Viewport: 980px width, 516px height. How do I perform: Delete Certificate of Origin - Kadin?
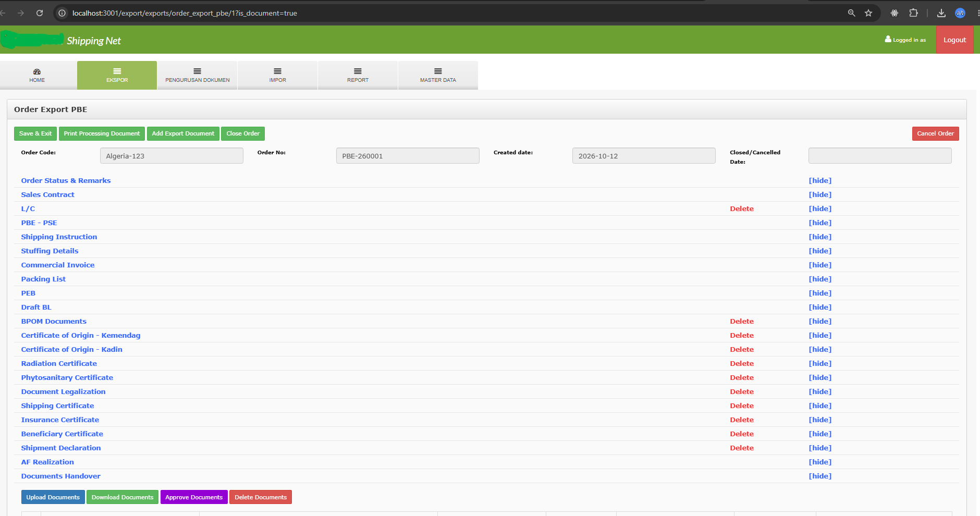[742, 349]
